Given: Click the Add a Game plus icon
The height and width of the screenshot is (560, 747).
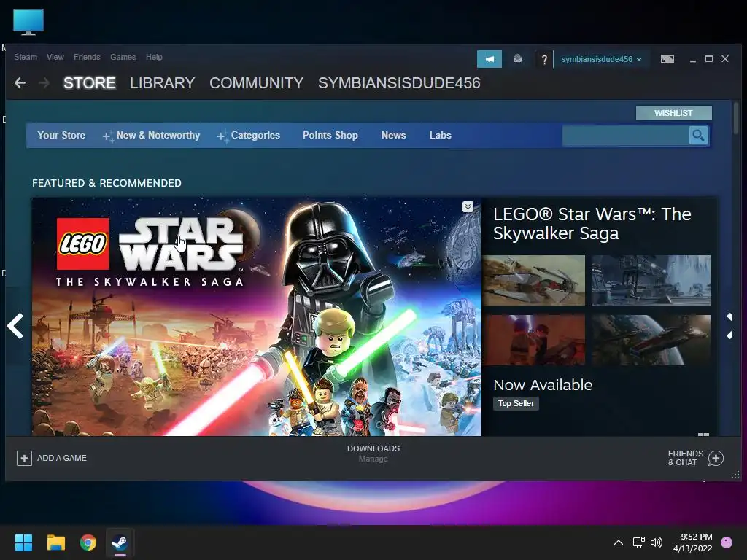Looking at the screenshot, I should (x=24, y=458).
